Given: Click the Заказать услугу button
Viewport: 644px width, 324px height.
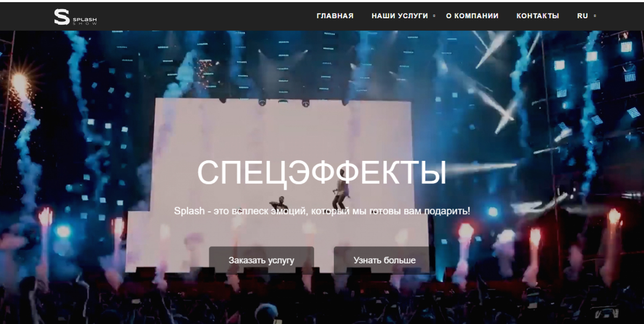Looking at the screenshot, I should pyautogui.click(x=261, y=260).
